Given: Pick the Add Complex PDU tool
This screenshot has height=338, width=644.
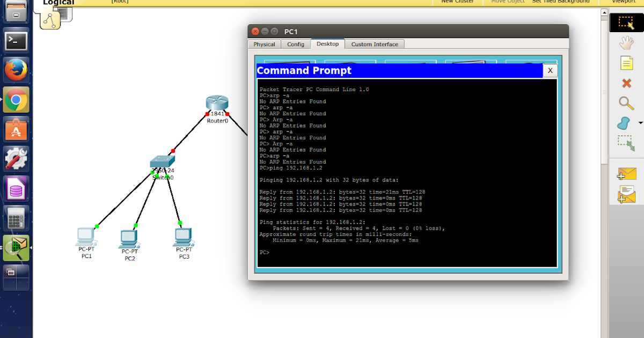Looking at the screenshot, I should (626, 194).
